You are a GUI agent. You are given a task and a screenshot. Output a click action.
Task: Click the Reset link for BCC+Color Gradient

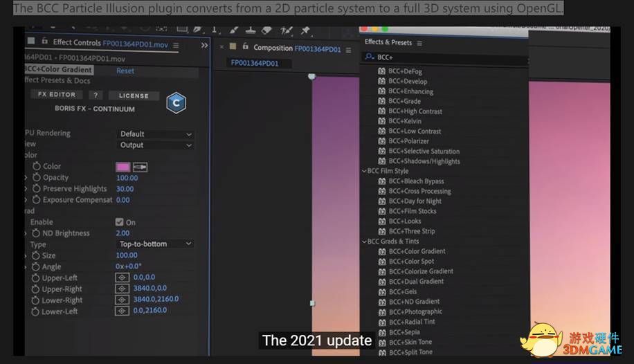[125, 71]
